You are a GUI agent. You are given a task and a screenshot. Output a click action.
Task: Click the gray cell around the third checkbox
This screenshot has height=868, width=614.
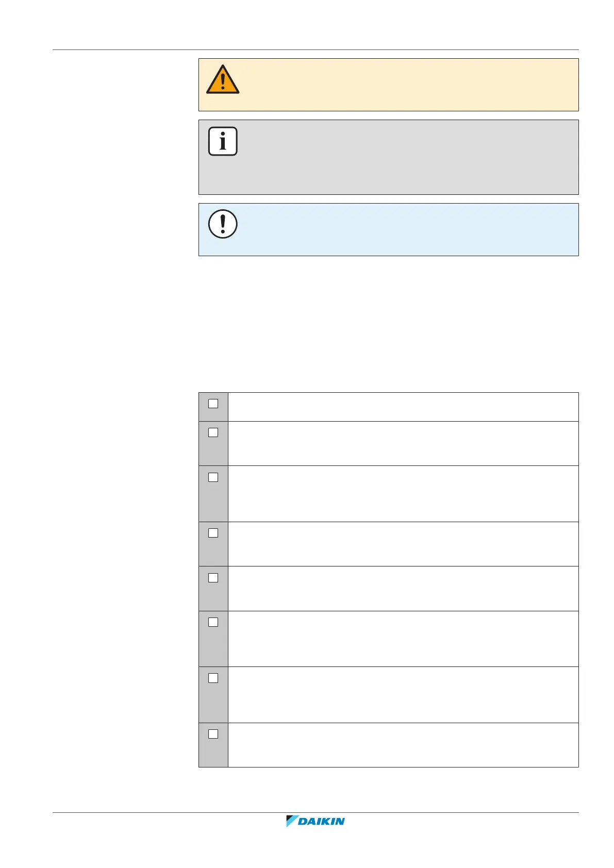pyautogui.click(x=213, y=494)
